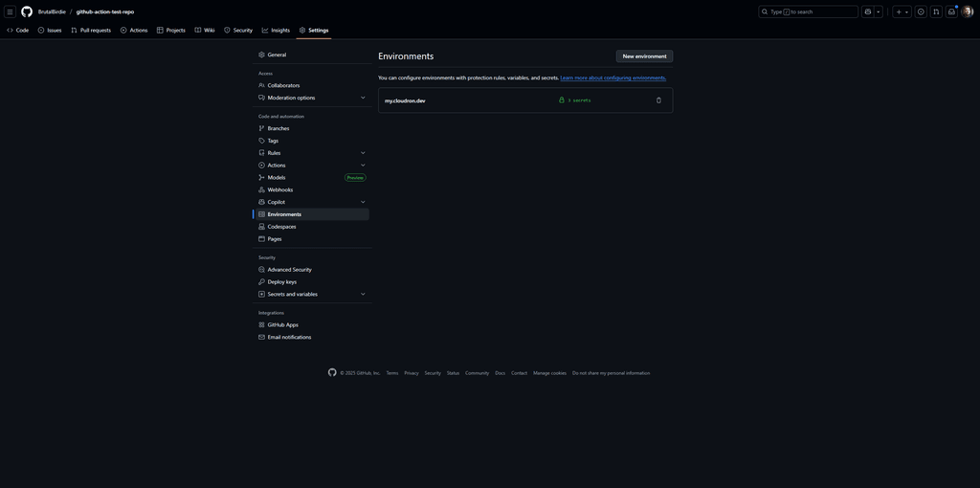The height and width of the screenshot is (488, 980).
Task: Switch to the Pull requests tab
Action: point(91,30)
